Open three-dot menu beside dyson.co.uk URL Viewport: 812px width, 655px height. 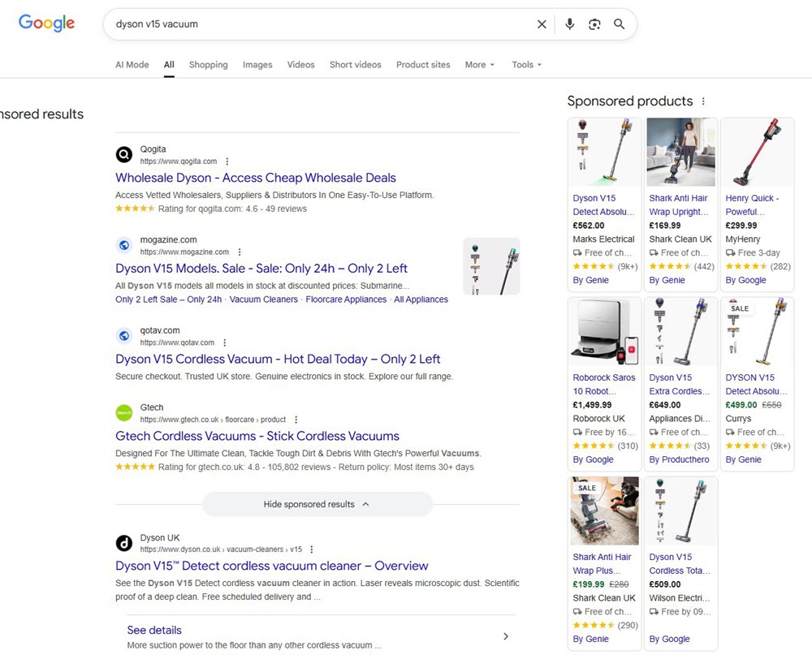tap(311, 549)
